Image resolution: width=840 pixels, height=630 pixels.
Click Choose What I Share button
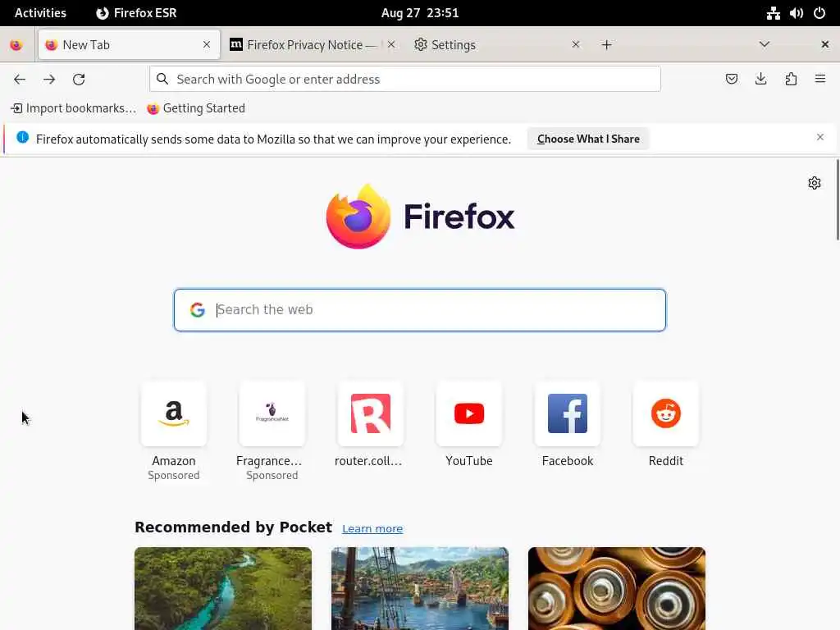click(x=588, y=139)
